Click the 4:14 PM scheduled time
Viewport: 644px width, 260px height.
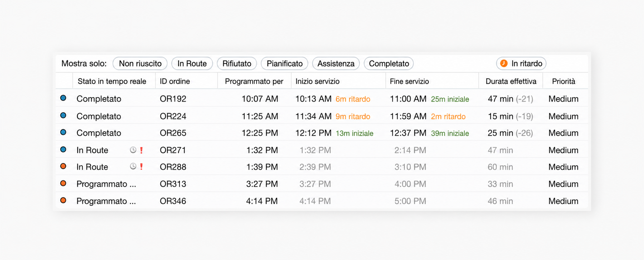coord(262,201)
